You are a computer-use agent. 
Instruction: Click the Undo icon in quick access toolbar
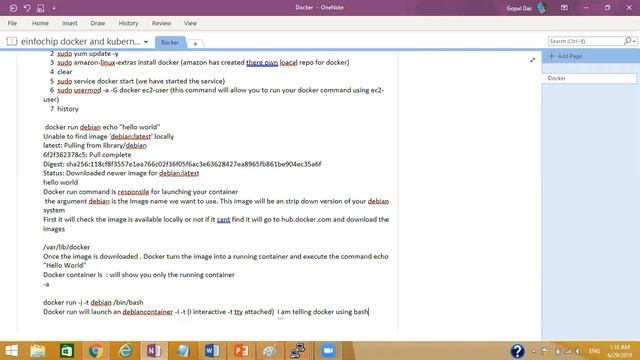pyautogui.click(x=27, y=8)
